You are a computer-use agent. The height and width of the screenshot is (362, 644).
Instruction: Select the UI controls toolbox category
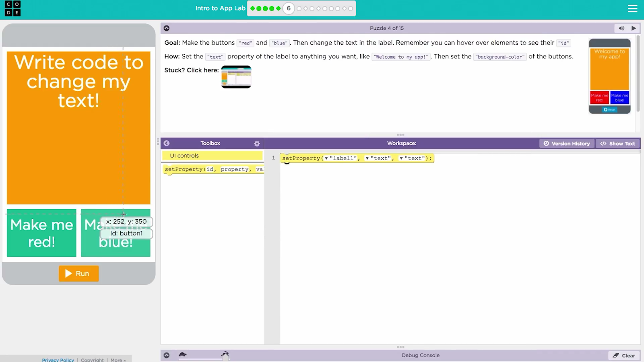[212, 156]
